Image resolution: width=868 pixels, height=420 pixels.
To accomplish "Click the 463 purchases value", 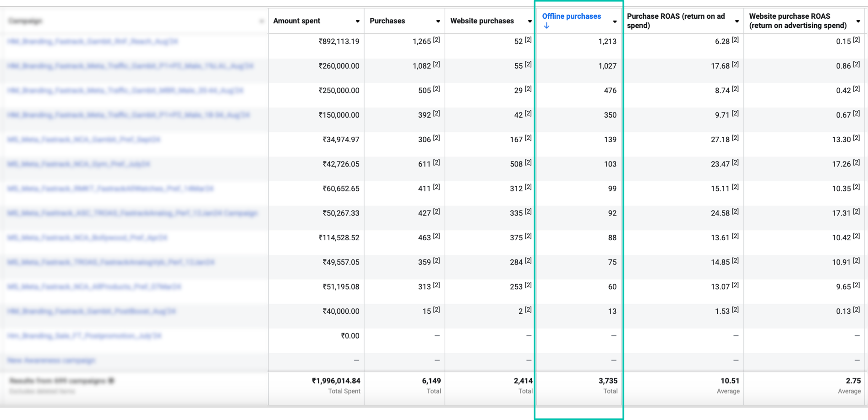I will tap(425, 238).
